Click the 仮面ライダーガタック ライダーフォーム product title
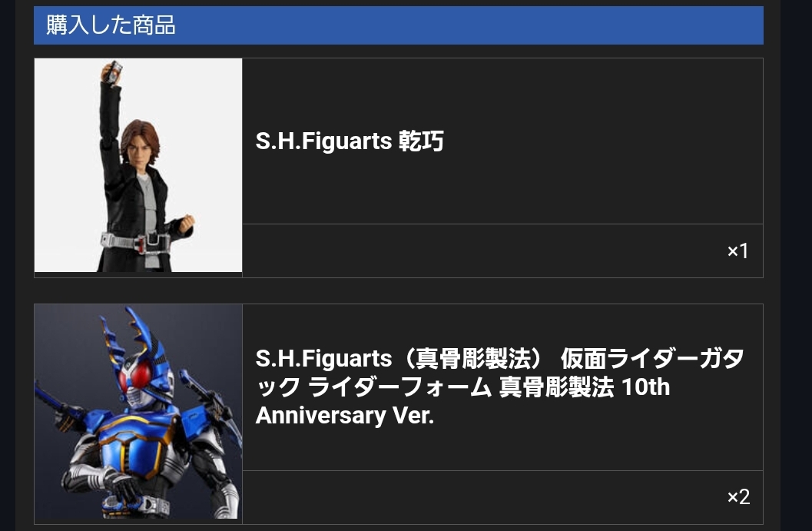This screenshot has width=812, height=531. click(500, 387)
